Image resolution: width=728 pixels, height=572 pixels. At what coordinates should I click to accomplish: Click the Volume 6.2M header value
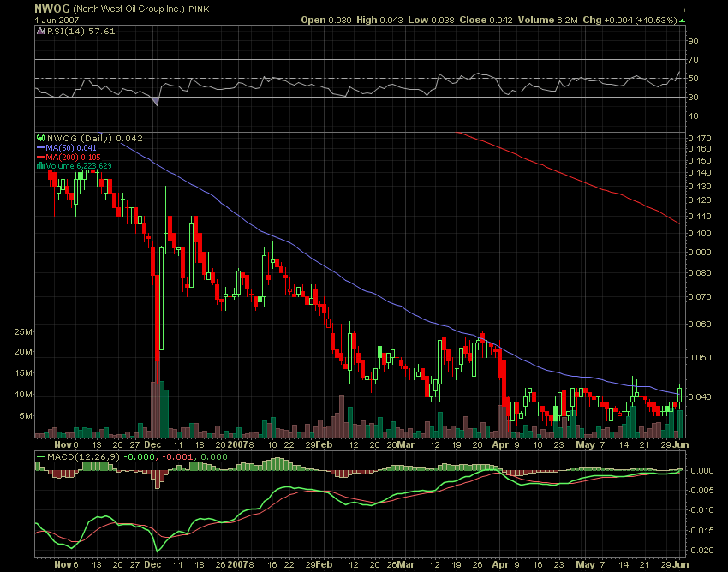(x=548, y=20)
